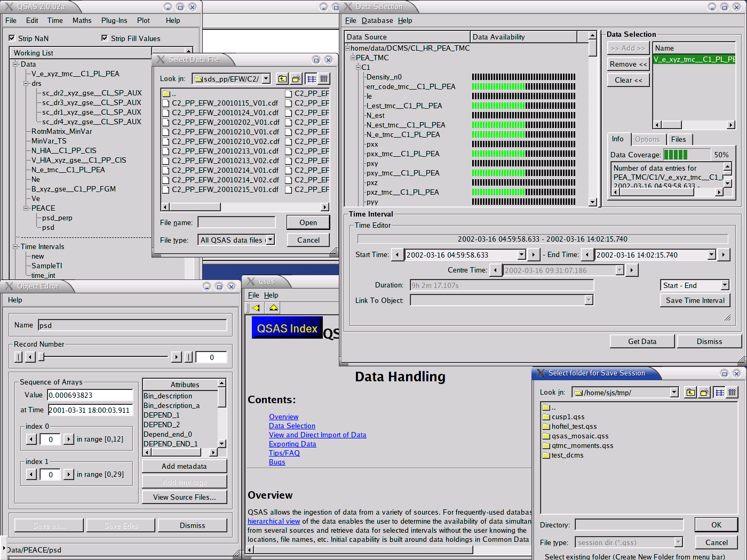Open the Tips/FAQ help link

(x=284, y=453)
